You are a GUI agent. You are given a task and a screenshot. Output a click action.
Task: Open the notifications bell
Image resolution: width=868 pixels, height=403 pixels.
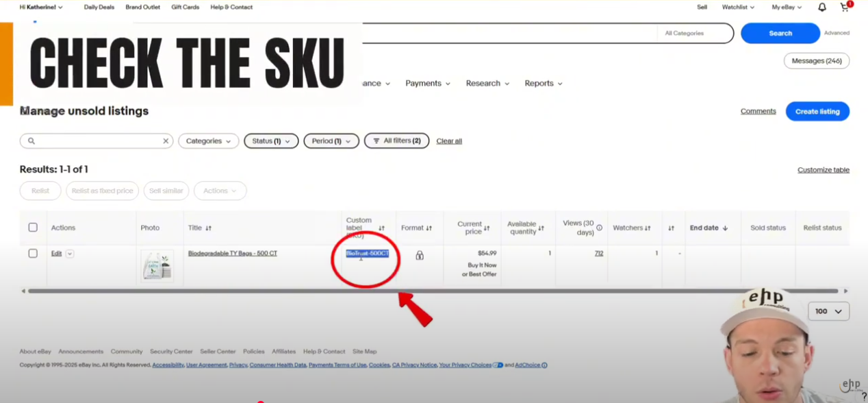(x=822, y=7)
